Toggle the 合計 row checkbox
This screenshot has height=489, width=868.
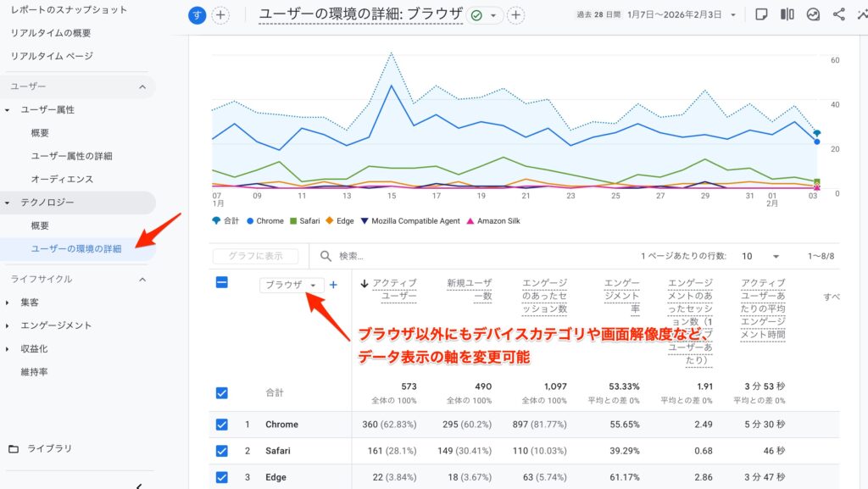click(222, 393)
